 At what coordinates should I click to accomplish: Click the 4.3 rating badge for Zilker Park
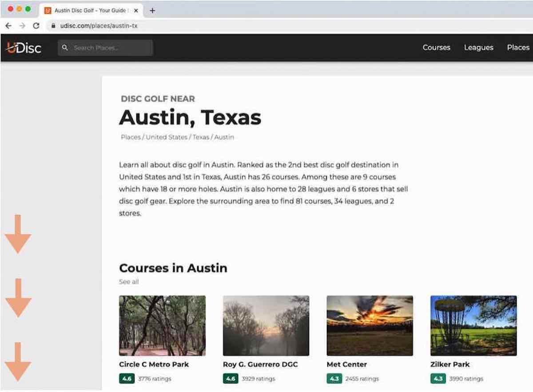(x=438, y=379)
